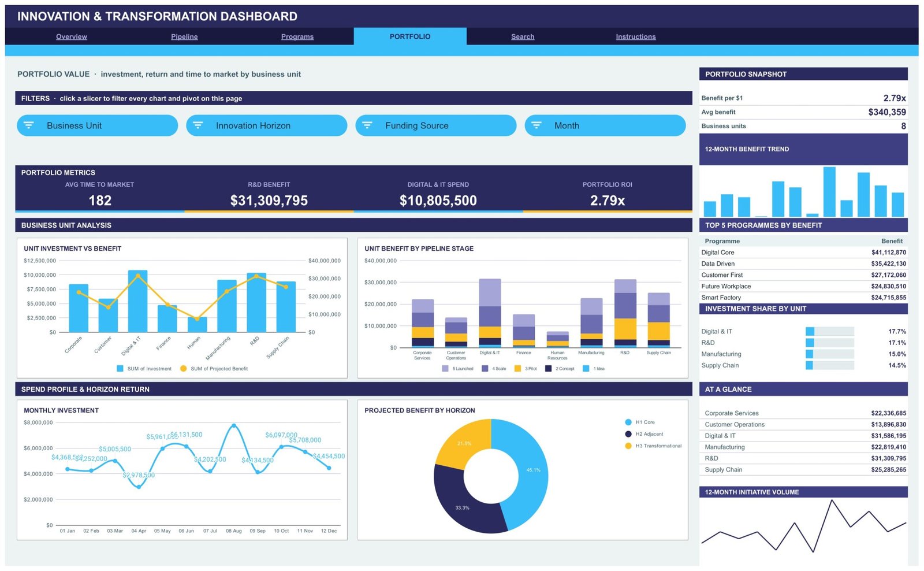Click the tallest bar in 12-Month Benefit Trend
924x571 pixels.
pos(829,192)
